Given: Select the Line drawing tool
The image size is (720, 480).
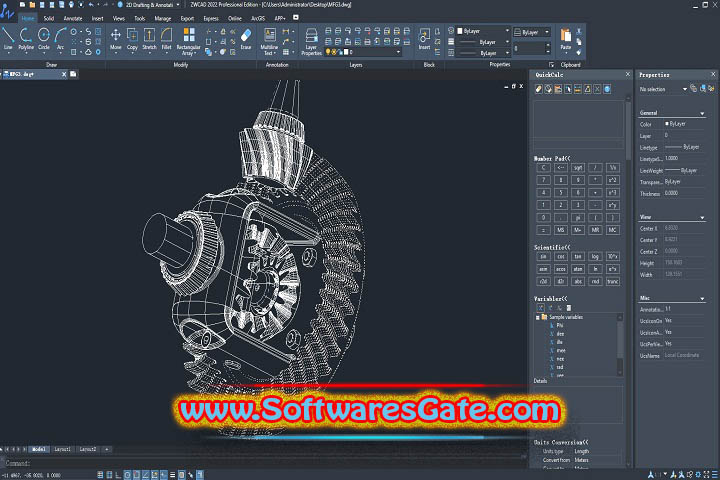Looking at the screenshot, I should [8, 39].
